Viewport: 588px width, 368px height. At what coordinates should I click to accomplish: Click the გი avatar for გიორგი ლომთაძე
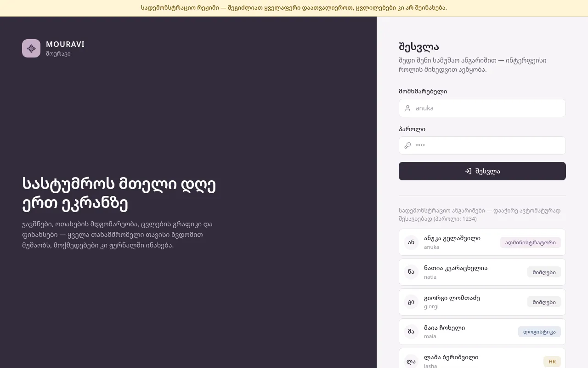(411, 302)
